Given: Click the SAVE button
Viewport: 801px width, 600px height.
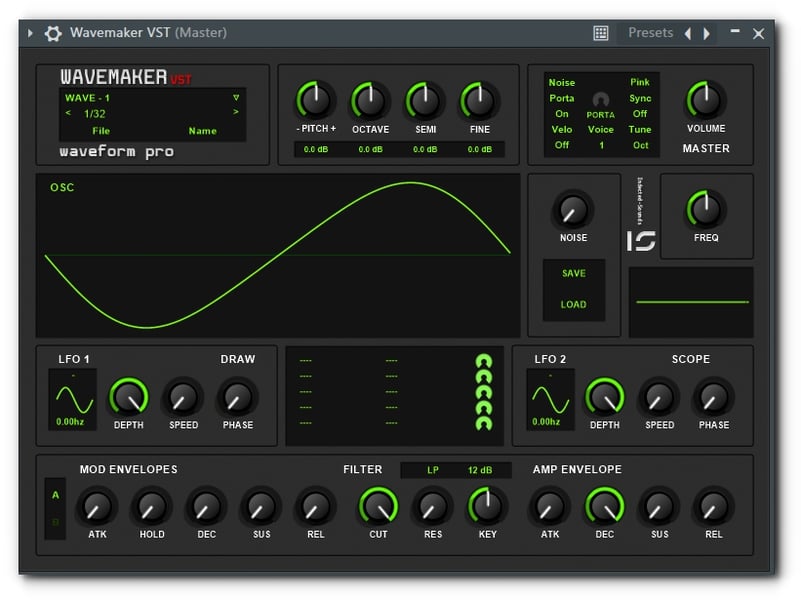Looking at the screenshot, I should [x=574, y=273].
